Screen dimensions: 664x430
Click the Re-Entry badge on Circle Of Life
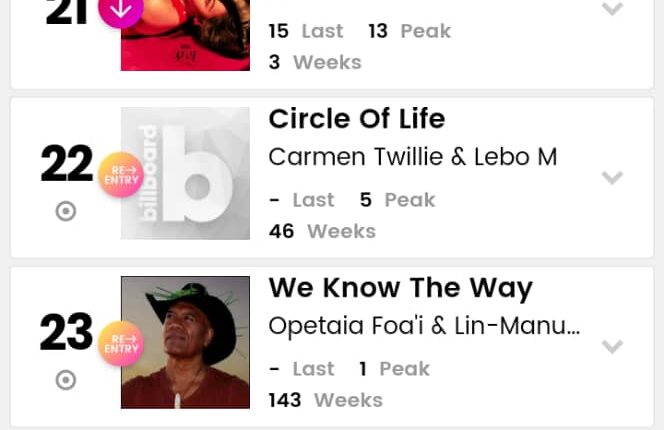[121, 174]
